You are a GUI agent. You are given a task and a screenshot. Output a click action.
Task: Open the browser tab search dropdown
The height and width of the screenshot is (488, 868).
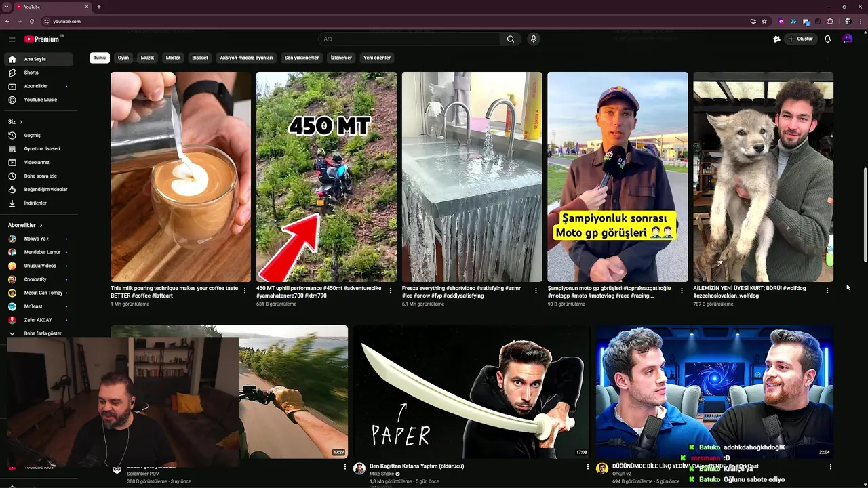7,7
